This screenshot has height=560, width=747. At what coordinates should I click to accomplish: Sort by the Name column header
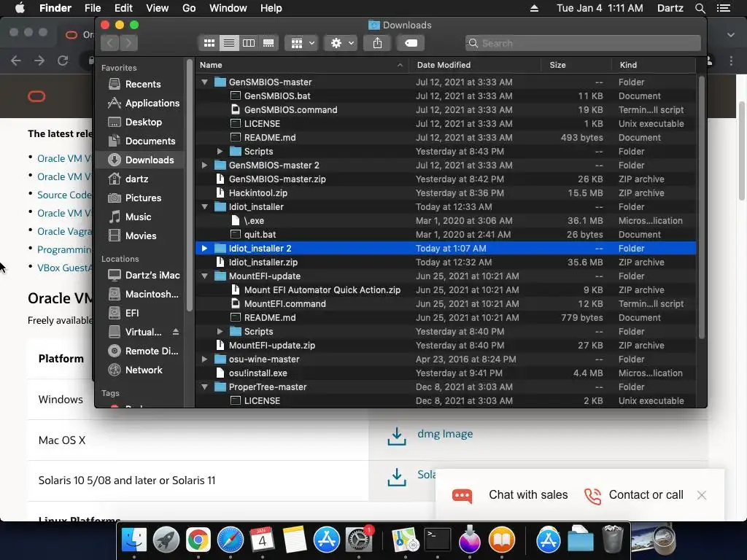tap(301, 65)
